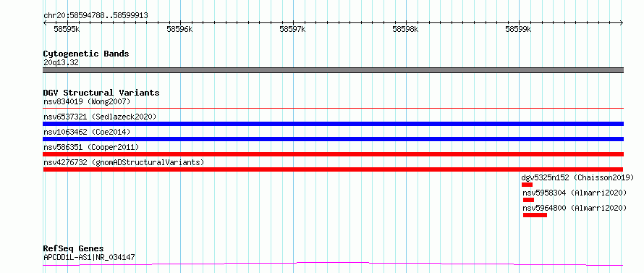Click the 58596k ruler position
Screen dimensions: 644x273
point(179,30)
